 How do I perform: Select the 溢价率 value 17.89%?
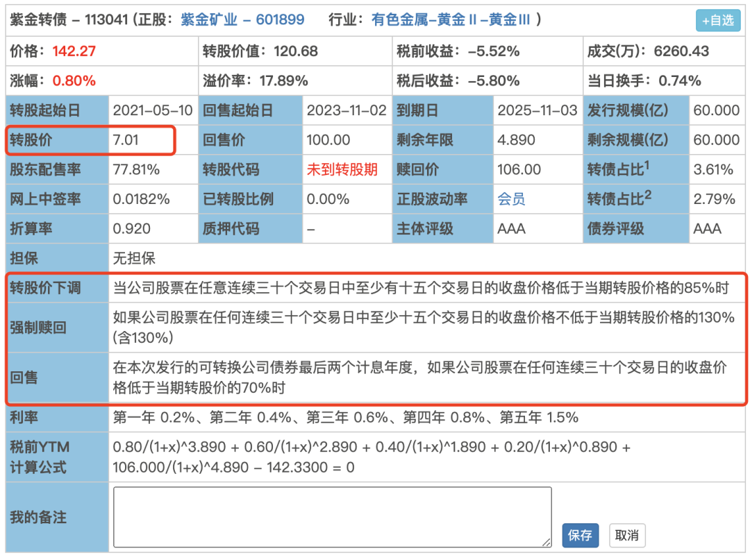coord(283,80)
